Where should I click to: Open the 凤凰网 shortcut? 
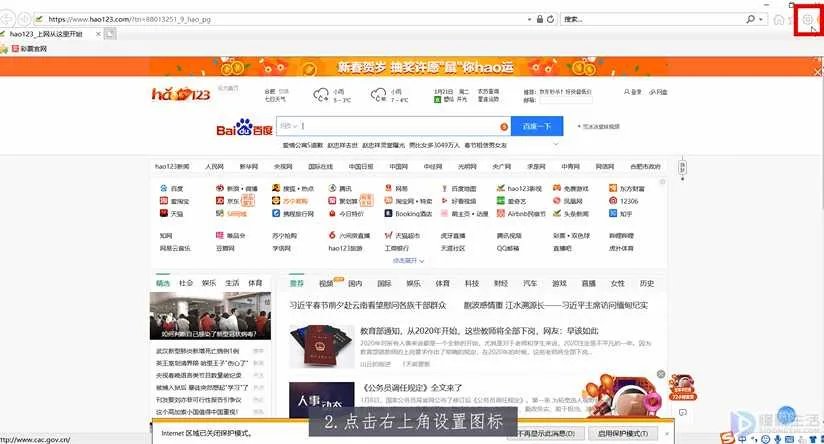point(568,201)
